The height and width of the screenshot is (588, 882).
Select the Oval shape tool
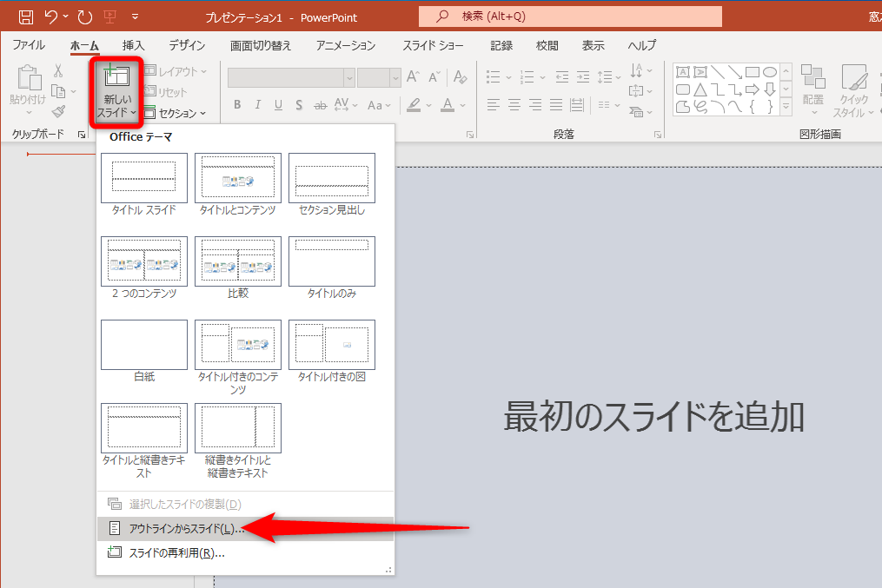coord(771,72)
